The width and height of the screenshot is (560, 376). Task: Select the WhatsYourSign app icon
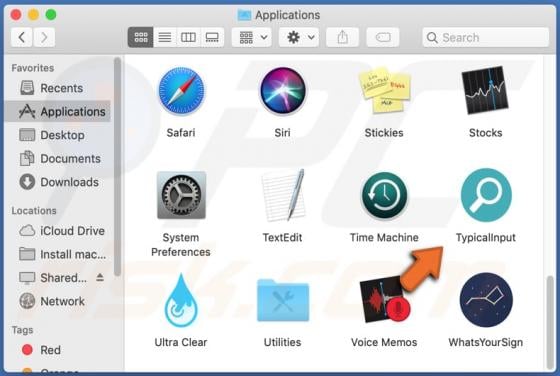tap(486, 300)
